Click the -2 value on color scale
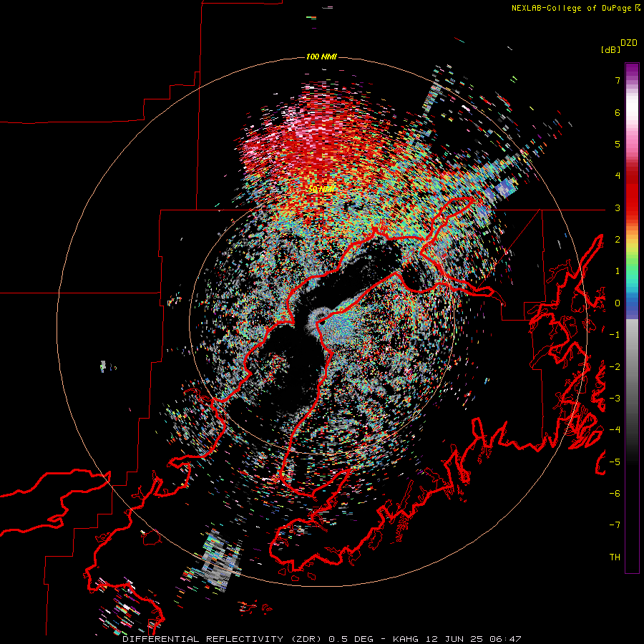 click(x=615, y=367)
